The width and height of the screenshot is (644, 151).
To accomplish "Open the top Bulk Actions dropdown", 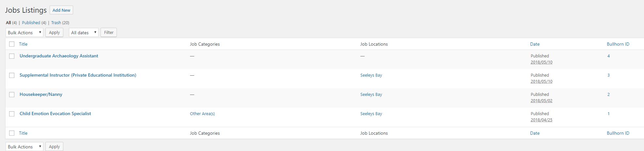I will coord(24,33).
